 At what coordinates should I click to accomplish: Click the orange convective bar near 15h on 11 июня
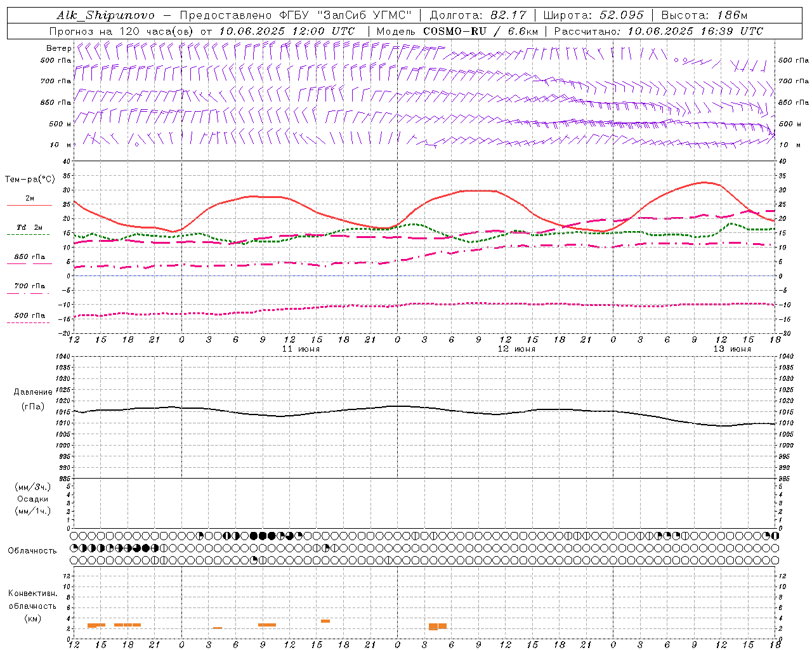(325, 621)
